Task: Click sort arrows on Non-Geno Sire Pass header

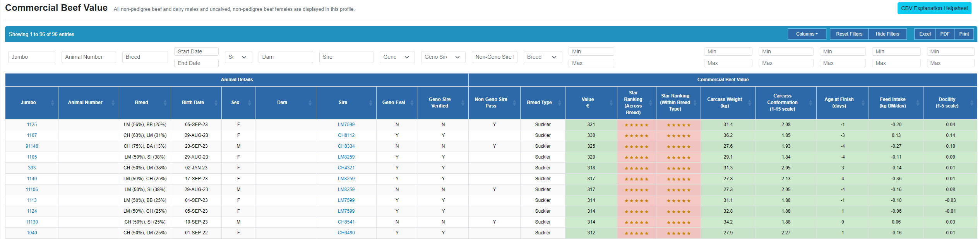Action: tap(515, 102)
